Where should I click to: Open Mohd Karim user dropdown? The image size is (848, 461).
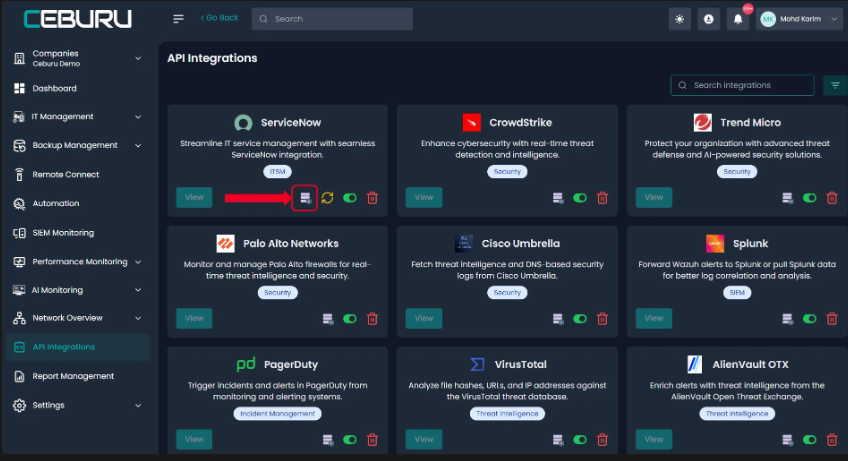point(799,19)
